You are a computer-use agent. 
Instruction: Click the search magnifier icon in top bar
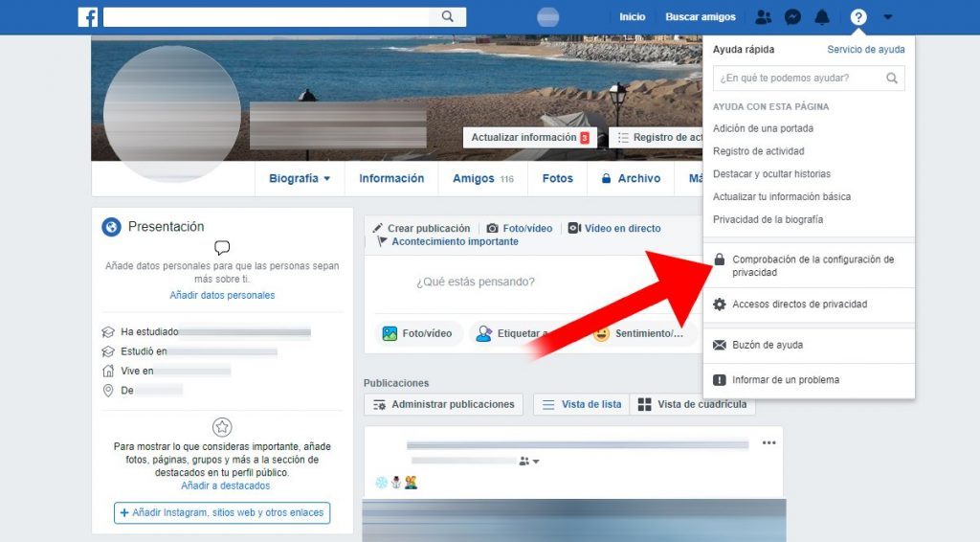pyautogui.click(x=448, y=17)
